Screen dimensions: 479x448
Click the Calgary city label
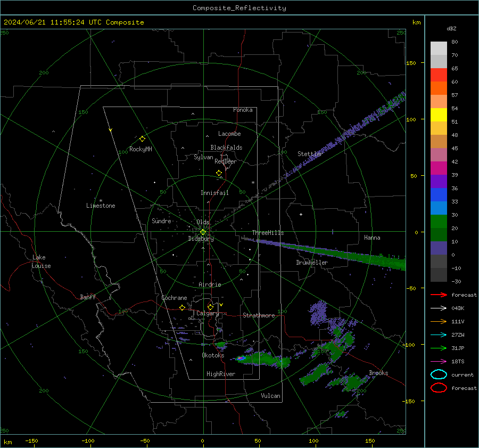[208, 313]
